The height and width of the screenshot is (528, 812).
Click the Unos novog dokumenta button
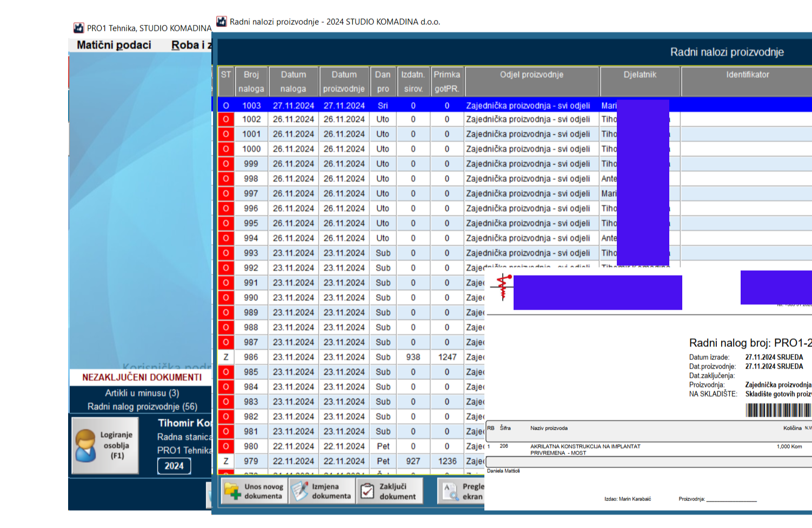[254, 491]
